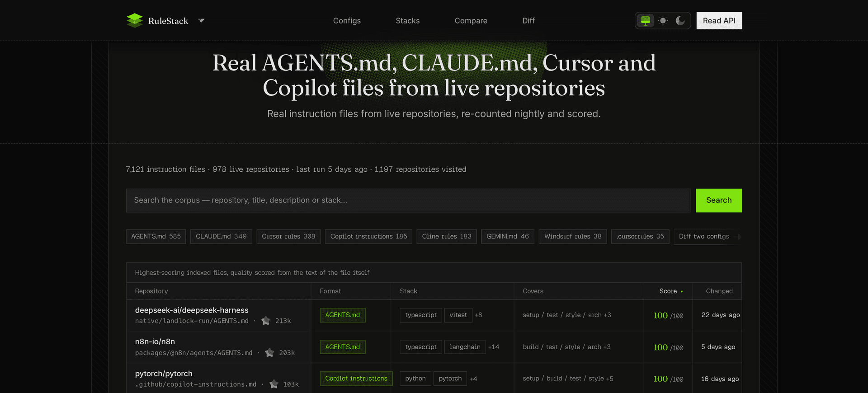Open the Configs nav item
Image resolution: width=868 pixels, height=393 pixels.
coord(347,21)
